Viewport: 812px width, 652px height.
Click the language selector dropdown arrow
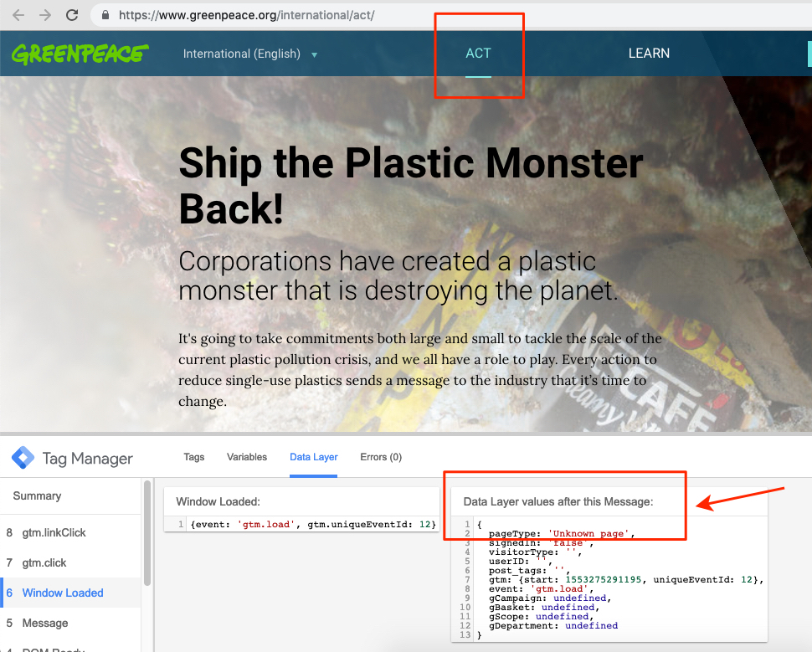(x=314, y=55)
